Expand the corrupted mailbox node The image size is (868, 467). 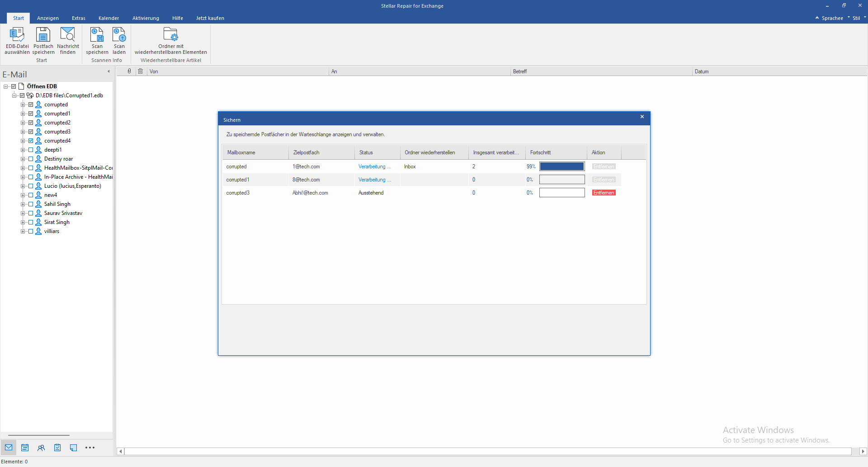pyautogui.click(x=23, y=105)
